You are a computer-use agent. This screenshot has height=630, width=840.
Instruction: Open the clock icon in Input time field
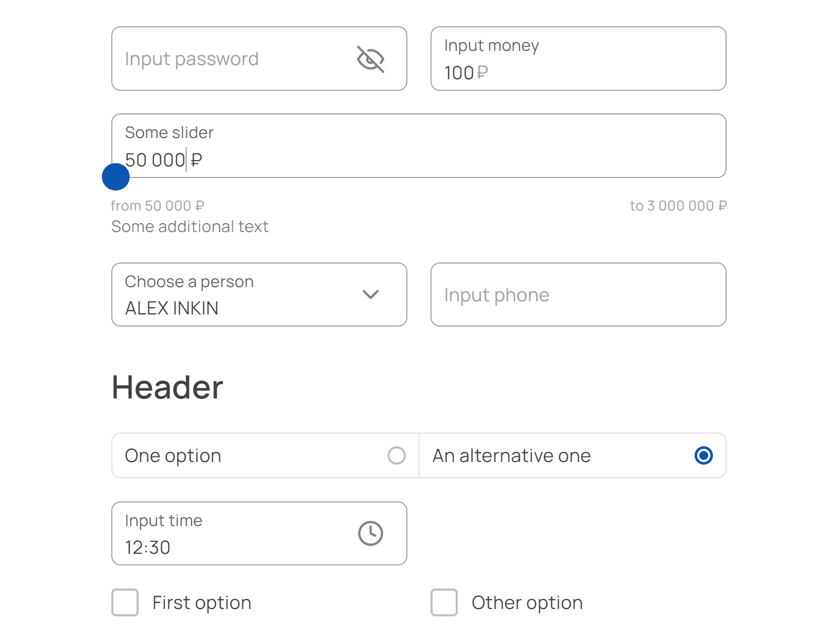click(x=371, y=533)
